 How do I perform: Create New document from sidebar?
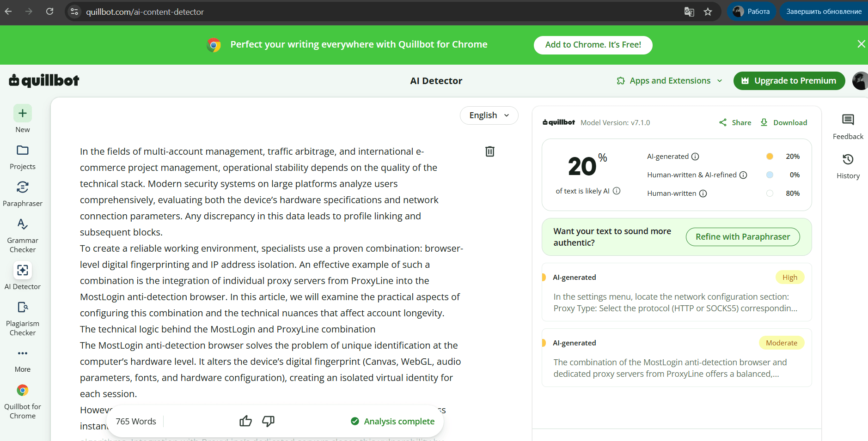23,119
